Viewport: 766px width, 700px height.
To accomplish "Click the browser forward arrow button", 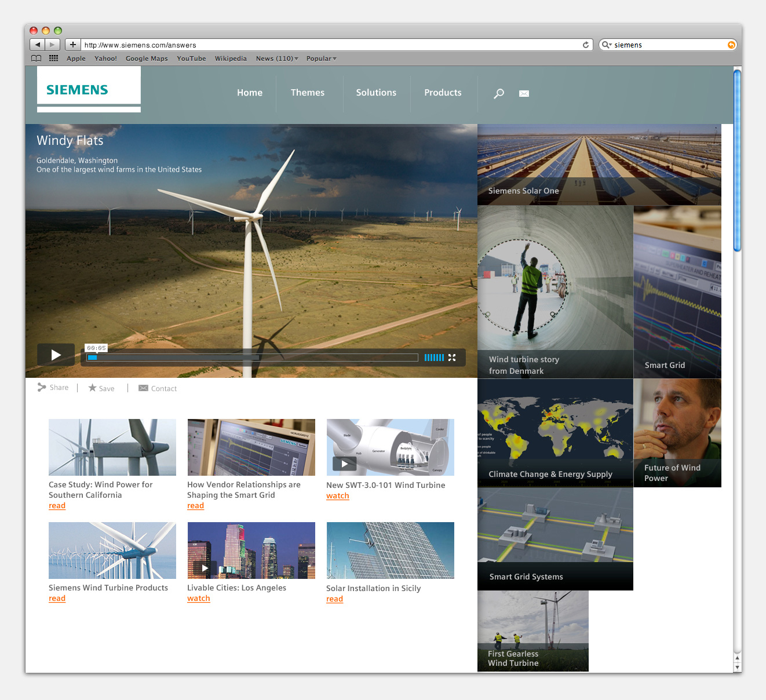I will pos(53,45).
